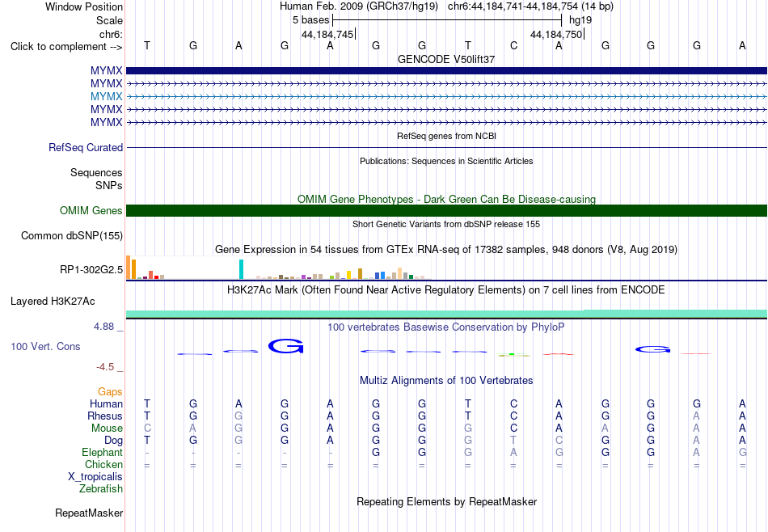Click the GTEx 'Gene Expression in 54 tissues' title
The width and height of the screenshot is (768, 532).
446,249
